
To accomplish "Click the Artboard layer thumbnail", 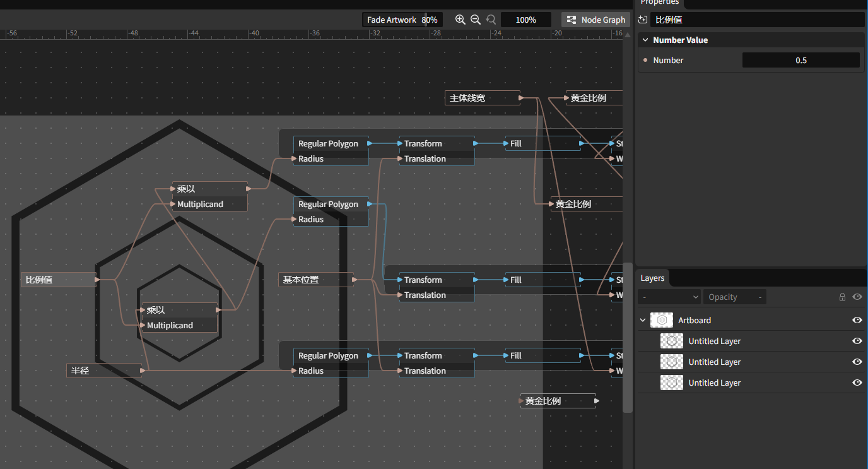I will click(662, 320).
